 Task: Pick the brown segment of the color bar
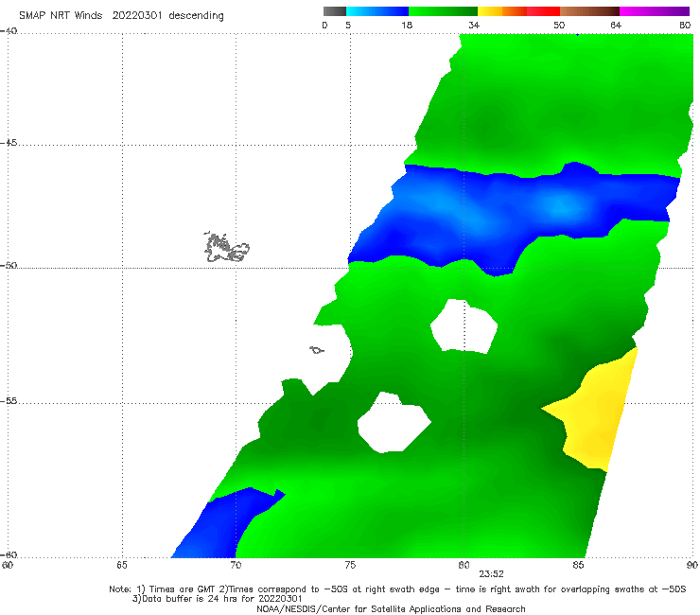589,11
